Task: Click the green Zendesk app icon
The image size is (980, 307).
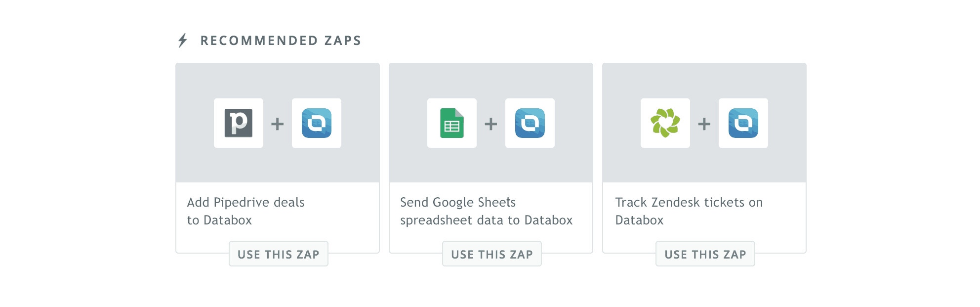Action: point(665,123)
